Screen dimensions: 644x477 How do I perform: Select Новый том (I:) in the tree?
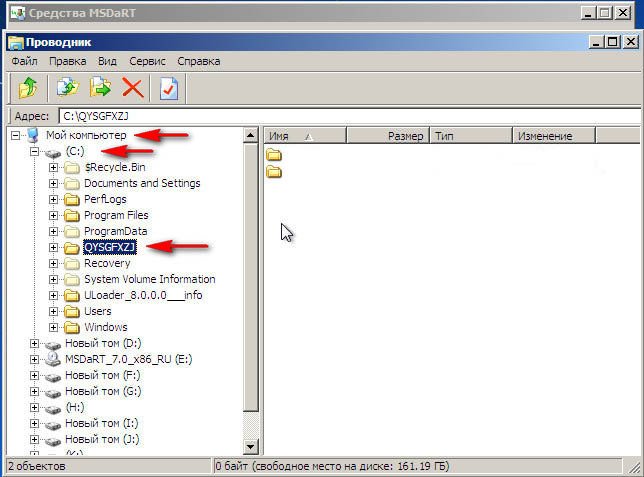point(102,424)
